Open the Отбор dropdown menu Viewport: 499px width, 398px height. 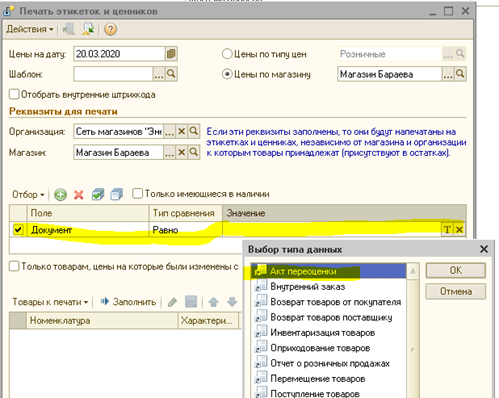[x=28, y=194]
